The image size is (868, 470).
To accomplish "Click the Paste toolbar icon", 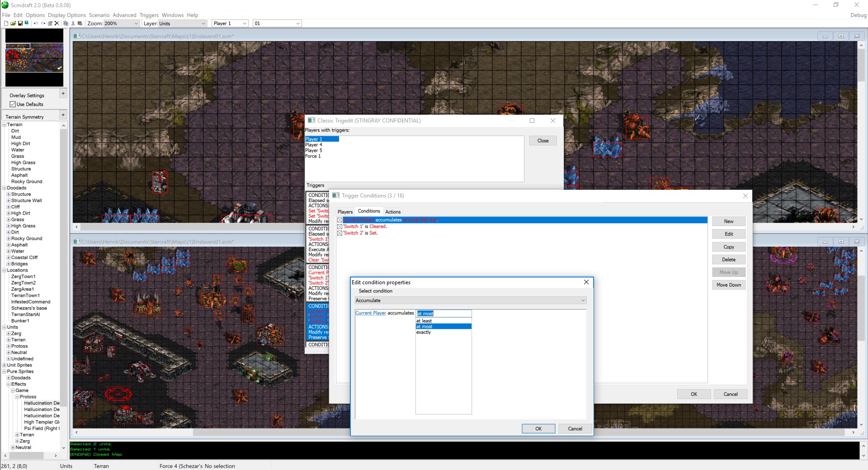I will click(80, 23).
